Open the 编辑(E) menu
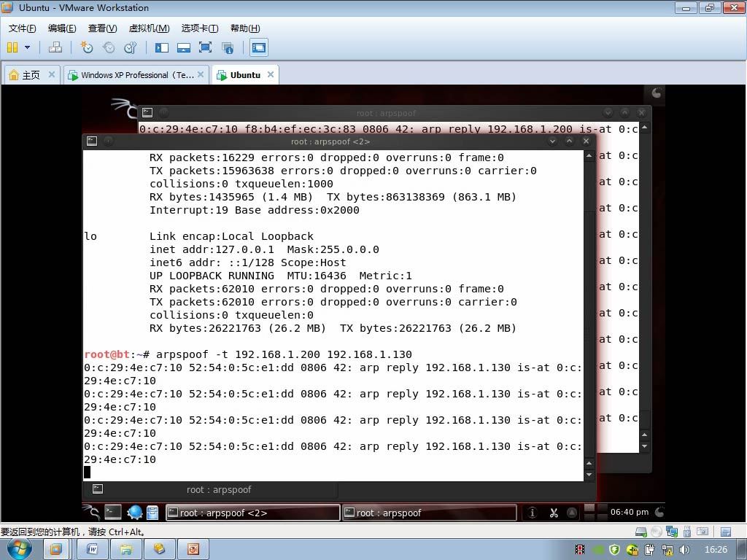 [62, 28]
